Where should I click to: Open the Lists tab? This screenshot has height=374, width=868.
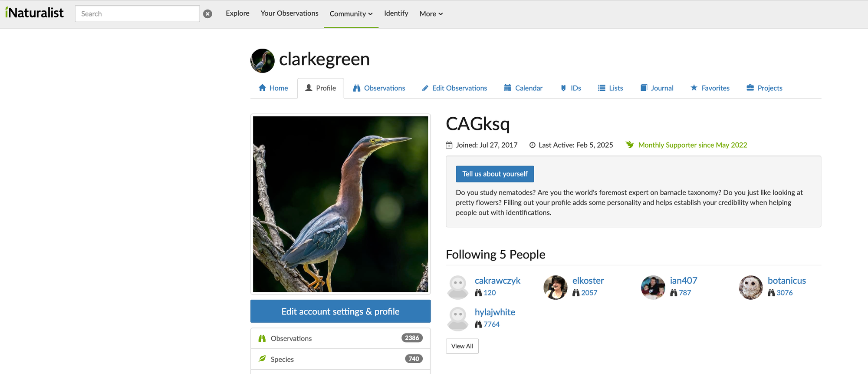[610, 88]
